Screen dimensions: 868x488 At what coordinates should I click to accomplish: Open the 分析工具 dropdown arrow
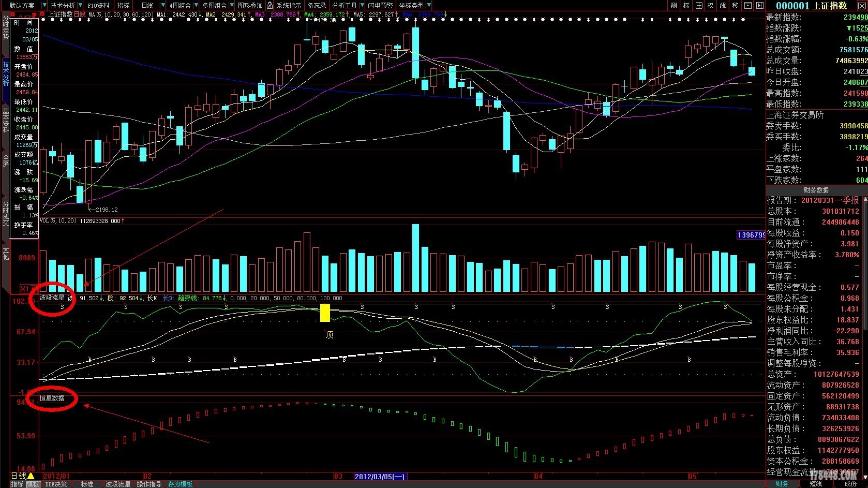[362, 5]
